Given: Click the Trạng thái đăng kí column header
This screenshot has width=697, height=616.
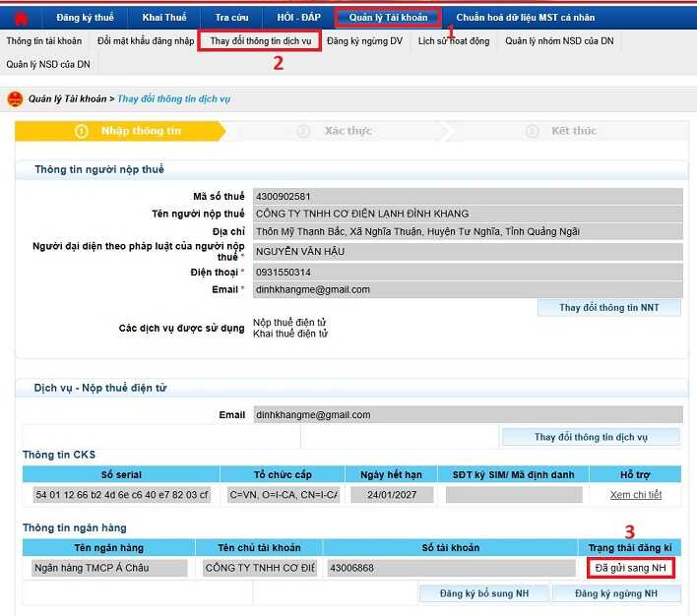Looking at the screenshot, I should coord(630,547).
